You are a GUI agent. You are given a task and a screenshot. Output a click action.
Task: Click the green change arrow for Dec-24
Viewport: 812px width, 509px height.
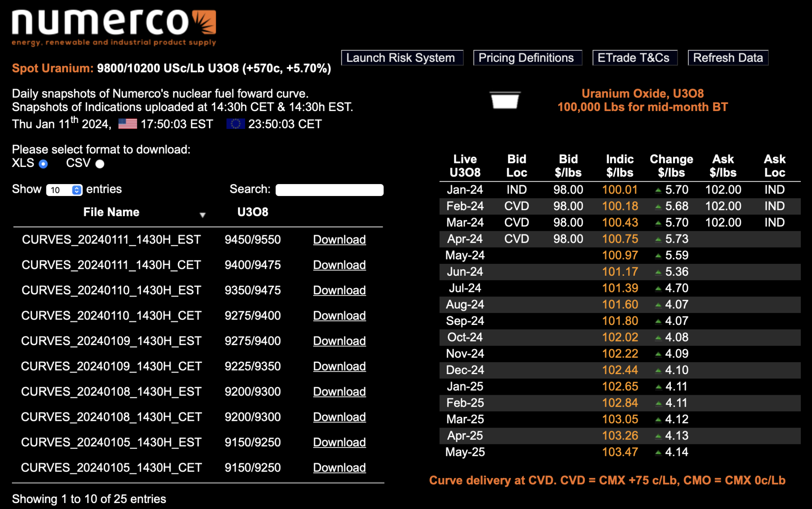[x=658, y=371]
